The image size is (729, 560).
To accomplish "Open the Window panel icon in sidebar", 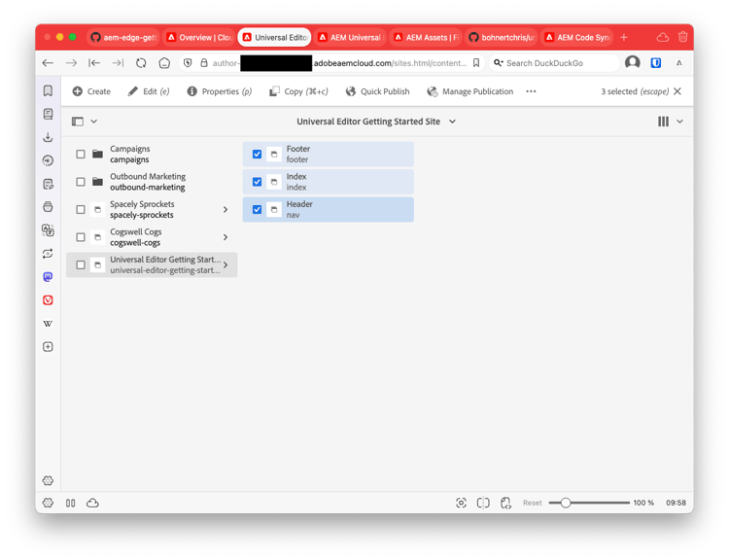I will (x=48, y=207).
